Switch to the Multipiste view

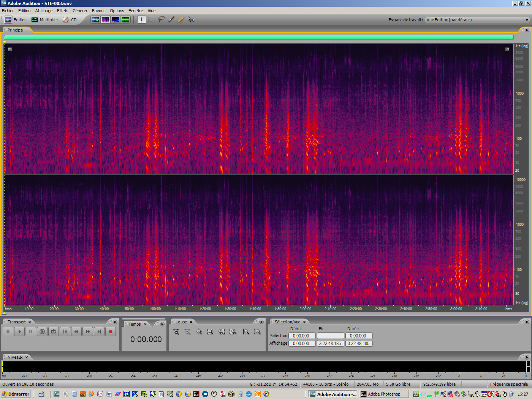pos(45,20)
